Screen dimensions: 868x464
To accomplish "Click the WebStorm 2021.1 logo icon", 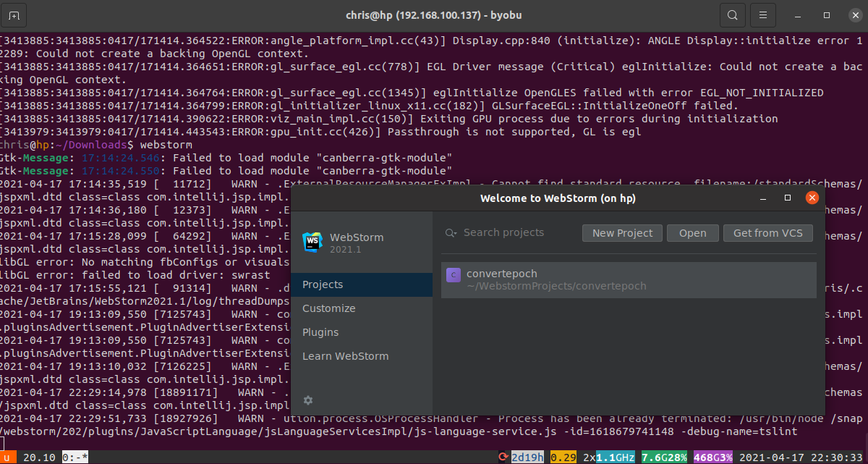I will coord(311,243).
